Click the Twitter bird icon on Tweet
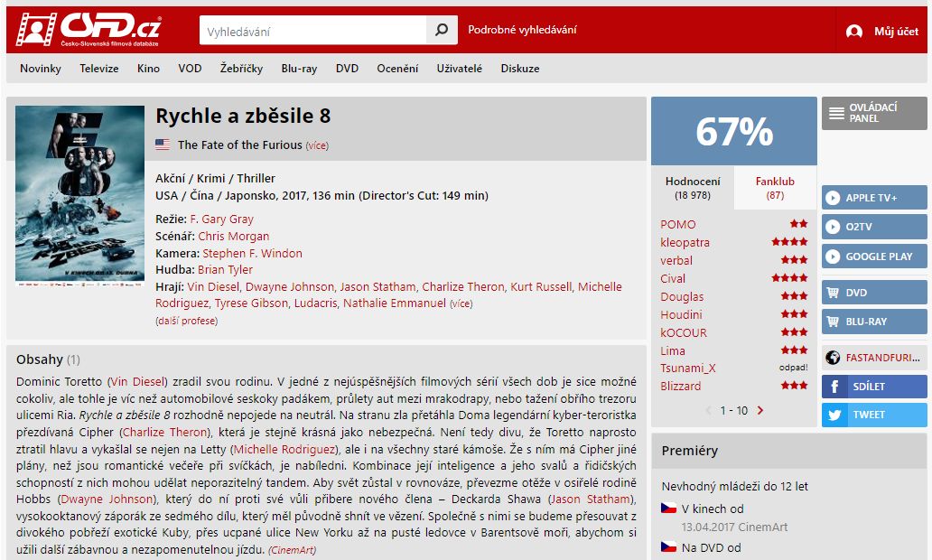The width and height of the screenshot is (932, 560). pyautogui.click(x=834, y=415)
